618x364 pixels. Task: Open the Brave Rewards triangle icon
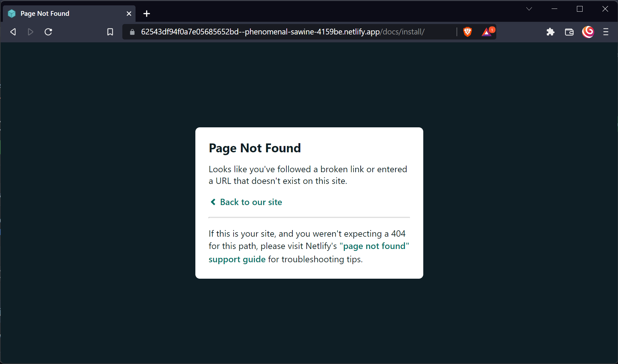click(487, 32)
